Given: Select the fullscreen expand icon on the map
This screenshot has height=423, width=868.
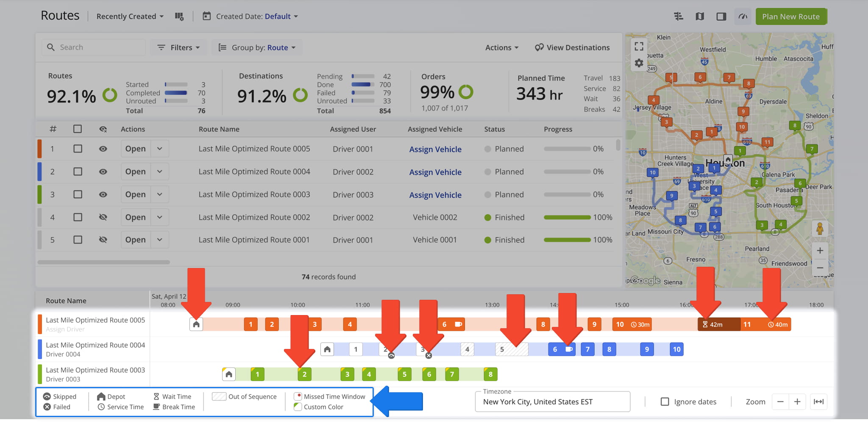Looking at the screenshot, I should (639, 46).
